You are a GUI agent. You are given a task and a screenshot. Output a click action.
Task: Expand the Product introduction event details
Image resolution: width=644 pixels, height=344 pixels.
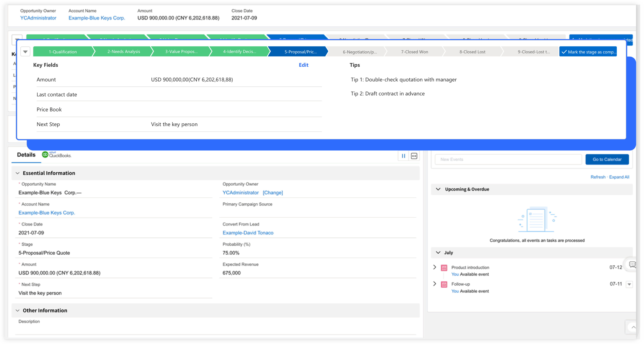(x=434, y=267)
